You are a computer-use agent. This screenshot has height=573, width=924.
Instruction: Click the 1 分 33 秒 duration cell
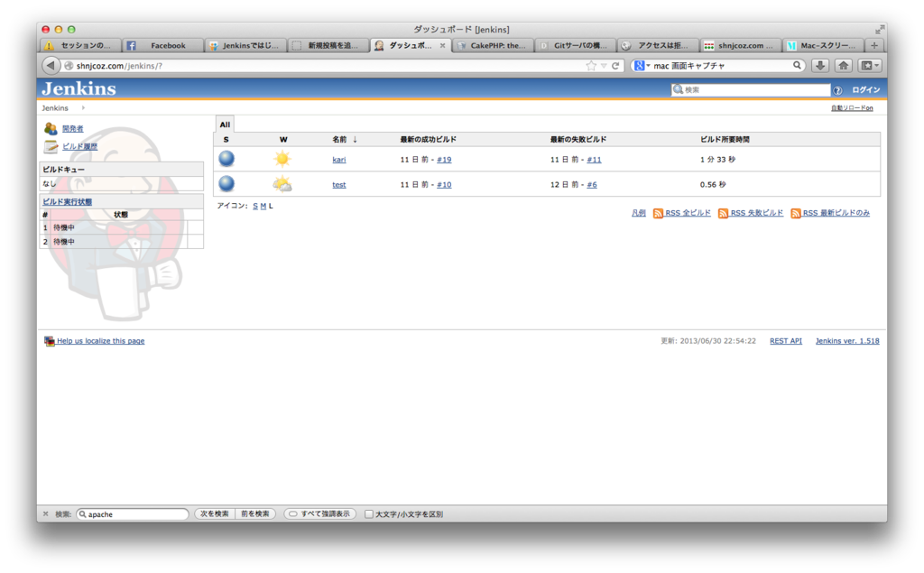(x=717, y=160)
